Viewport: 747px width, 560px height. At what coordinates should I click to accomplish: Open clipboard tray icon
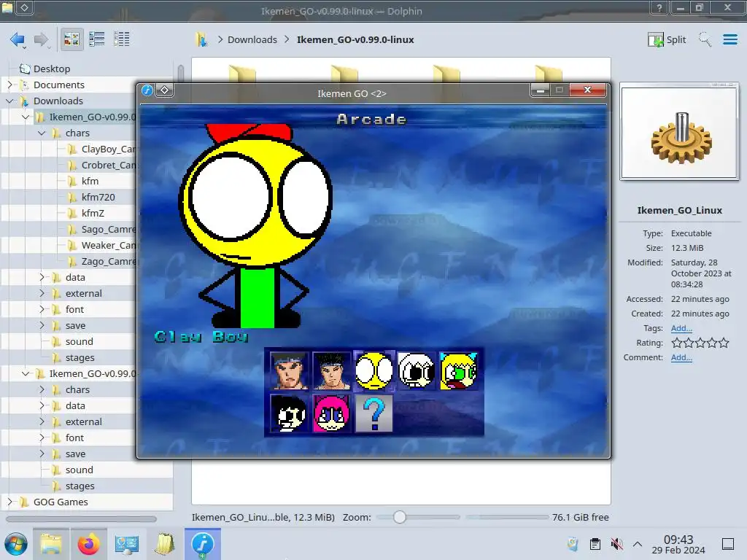pyautogui.click(x=595, y=544)
